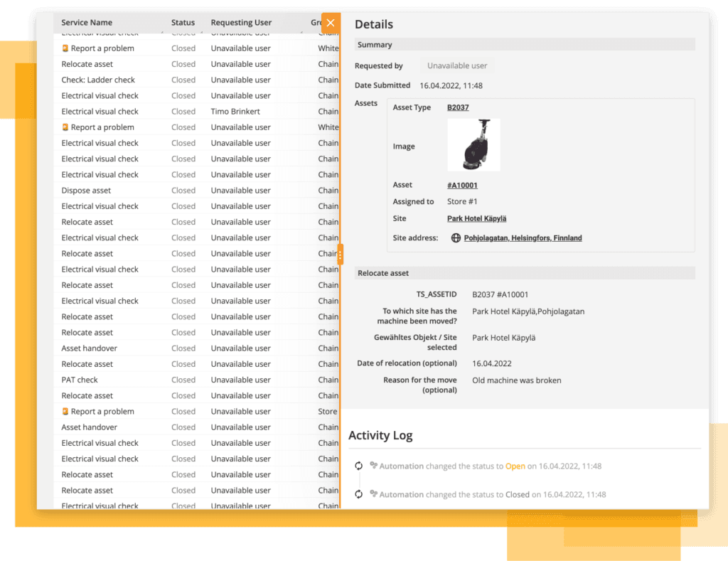Click the automation gears icon in Closed log entry
This screenshot has height=561, width=728.
pyautogui.click(x=373, y=493)
